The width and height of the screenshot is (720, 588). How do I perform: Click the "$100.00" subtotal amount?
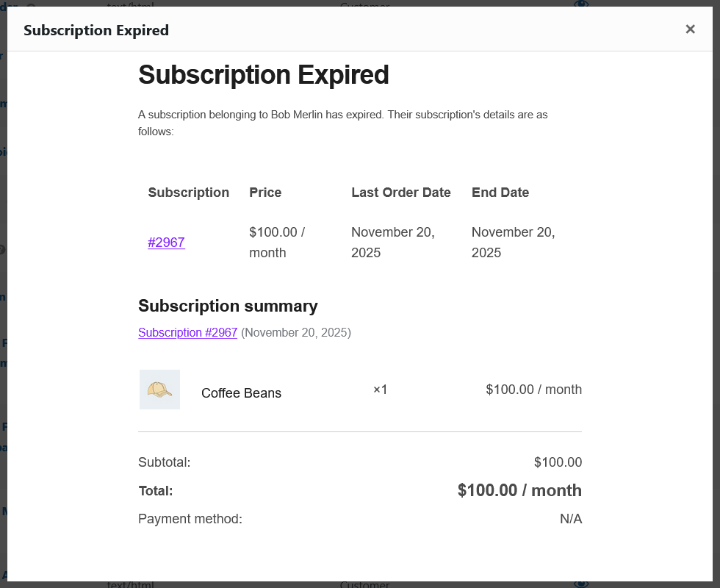click(x=558, y=462)
